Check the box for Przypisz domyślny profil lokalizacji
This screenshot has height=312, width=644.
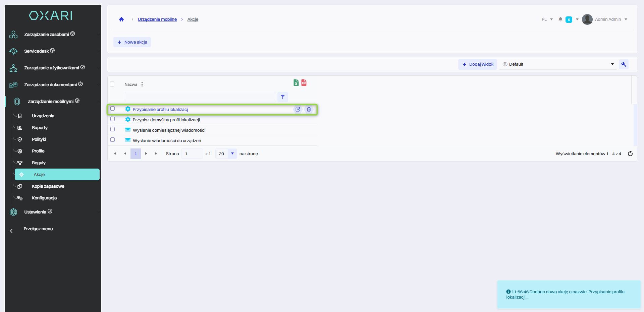pos(113,119)
